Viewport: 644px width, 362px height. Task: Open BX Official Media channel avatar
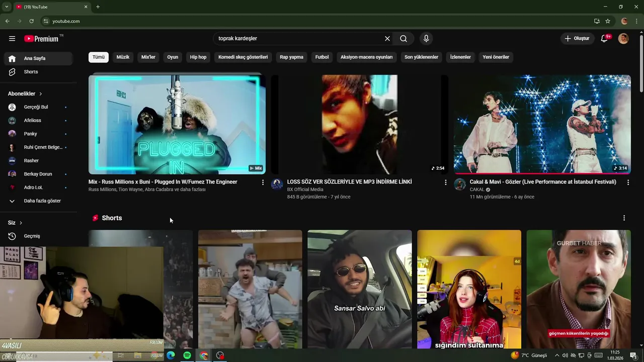click(277, 184)
